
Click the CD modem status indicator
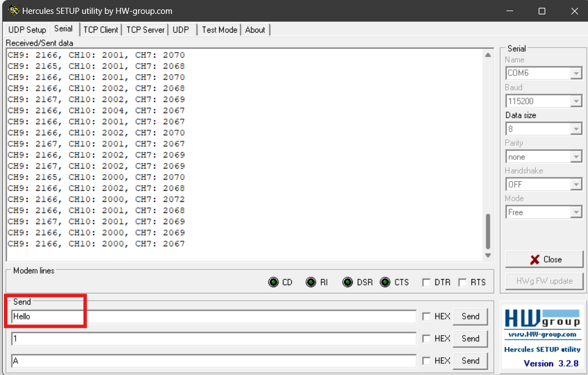273,282
